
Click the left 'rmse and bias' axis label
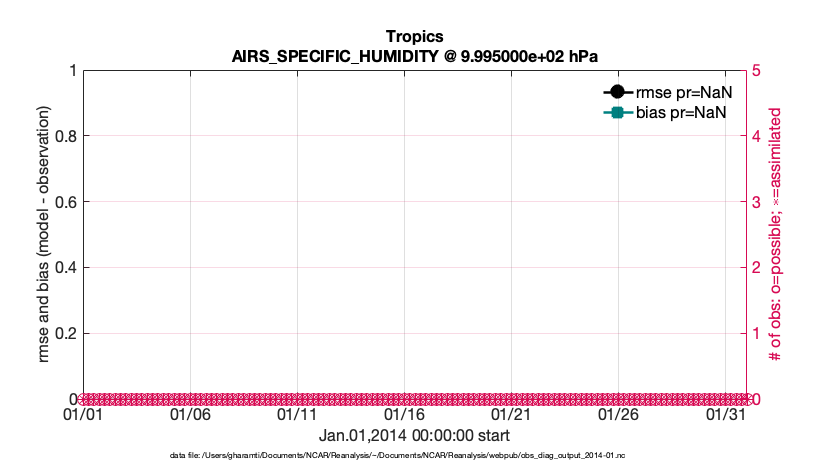46,235
